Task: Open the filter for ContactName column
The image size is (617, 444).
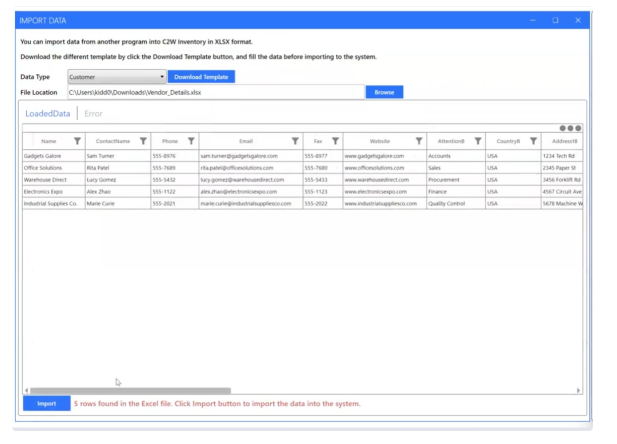Action: point(143,142)
